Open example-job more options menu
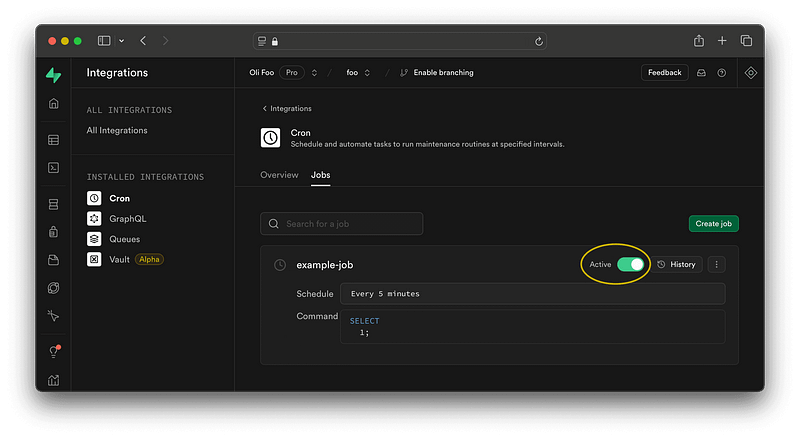 click(716, 264)
